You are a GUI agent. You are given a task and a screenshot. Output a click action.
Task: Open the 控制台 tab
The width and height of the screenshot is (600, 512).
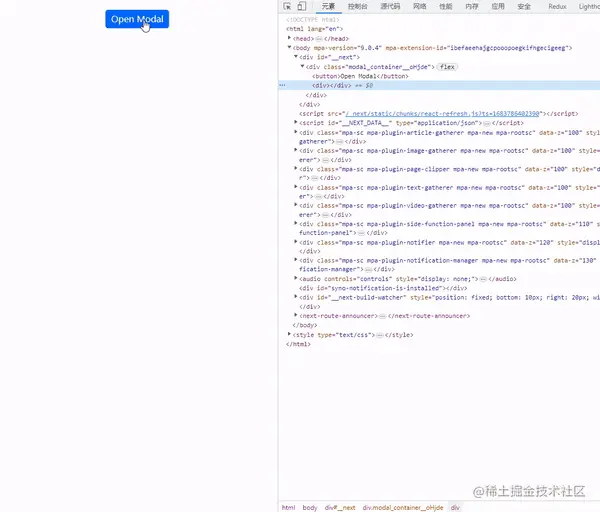point(357,7)
